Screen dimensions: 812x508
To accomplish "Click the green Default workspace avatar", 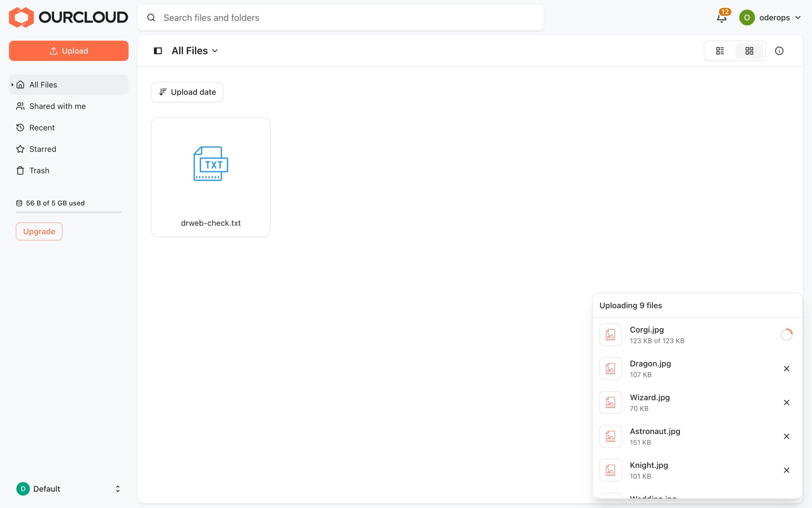I will click(23, 489).
